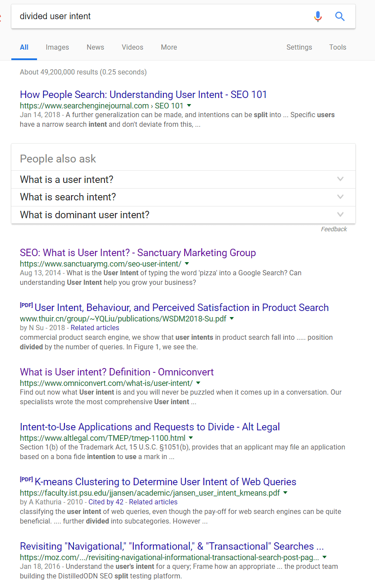Switch to the Images tab
This screenshot has height=588, width=375.
click(x=57, y=47)
